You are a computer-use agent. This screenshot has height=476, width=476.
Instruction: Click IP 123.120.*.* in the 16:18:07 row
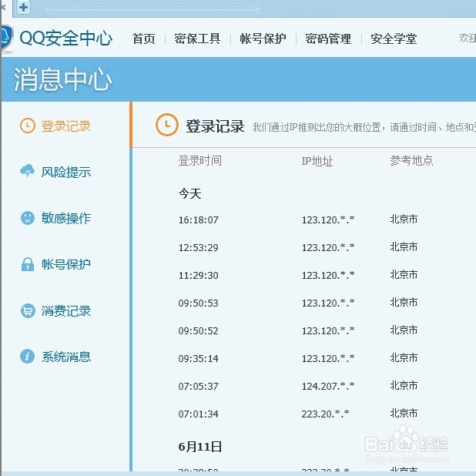(328, 220)
